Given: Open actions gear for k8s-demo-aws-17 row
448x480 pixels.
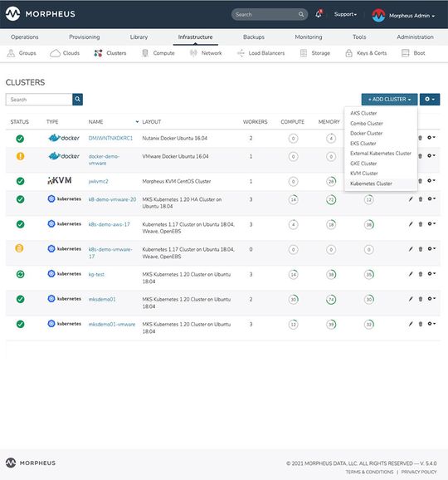Looking at the screenshot, I should 431,223.
